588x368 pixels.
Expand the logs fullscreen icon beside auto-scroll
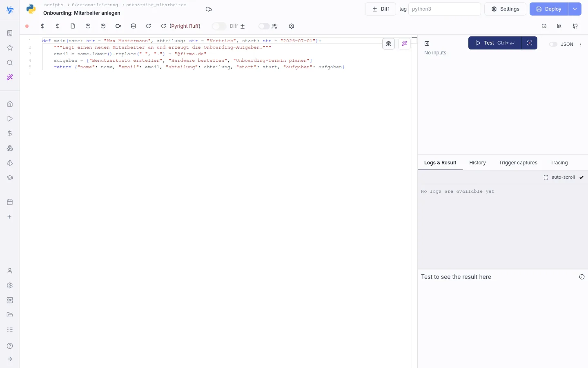(x=546, y=177)
